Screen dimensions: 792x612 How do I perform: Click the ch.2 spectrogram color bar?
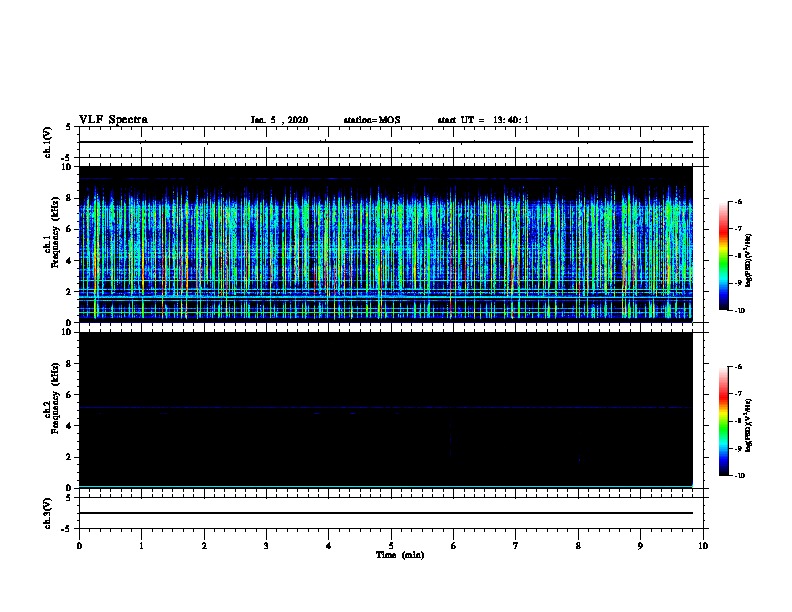723,421
